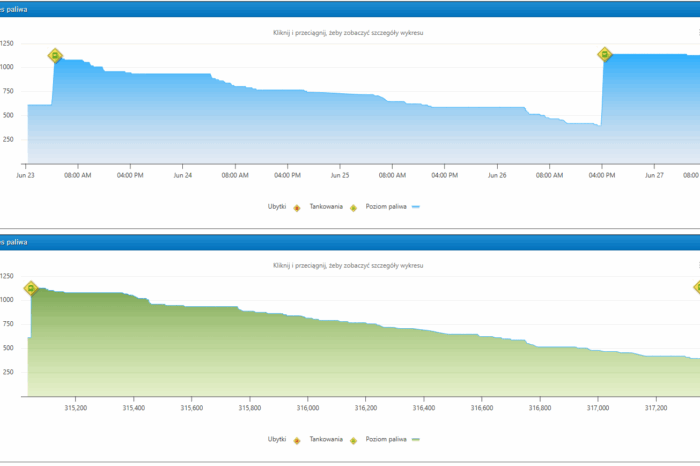Hide Ubytki series in bottom chart legend
This screenshot has width=700, height=466.
[276, 440]
